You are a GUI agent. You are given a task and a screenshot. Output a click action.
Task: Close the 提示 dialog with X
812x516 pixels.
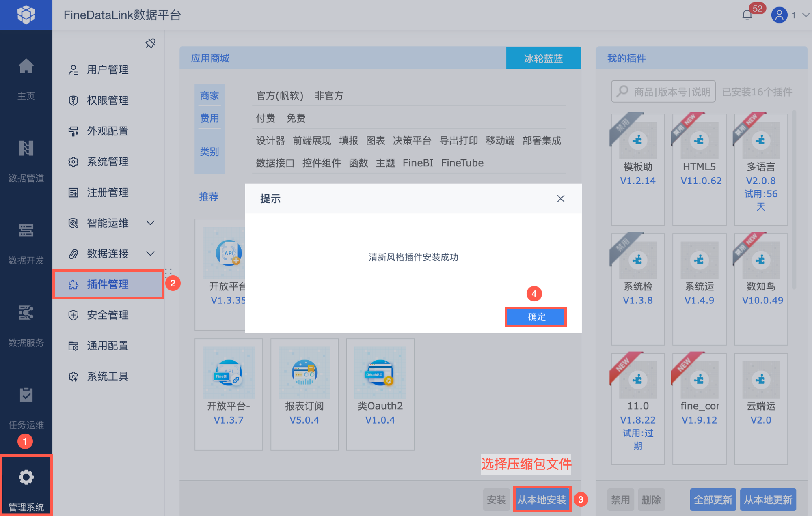pyautogui.click(x=561, y=199)
